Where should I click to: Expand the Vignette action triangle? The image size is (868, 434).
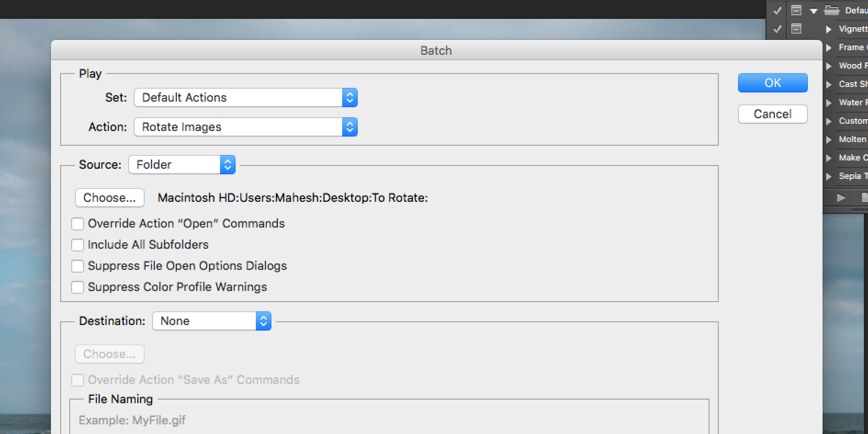(829, 29)
